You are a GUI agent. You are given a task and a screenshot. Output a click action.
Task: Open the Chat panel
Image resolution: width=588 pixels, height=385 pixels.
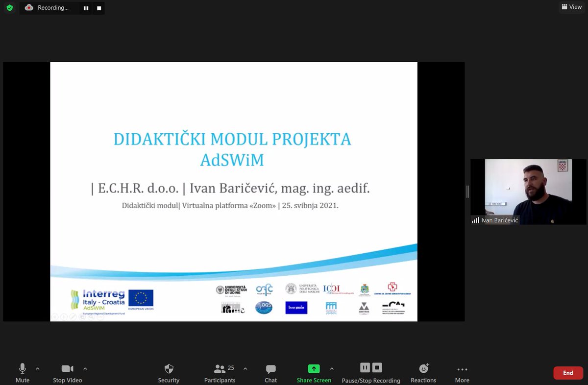pos(270,373)
